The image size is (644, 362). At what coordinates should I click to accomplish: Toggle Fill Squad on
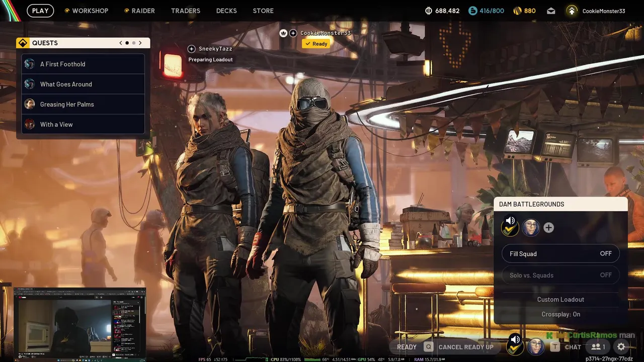click(560, 254)
